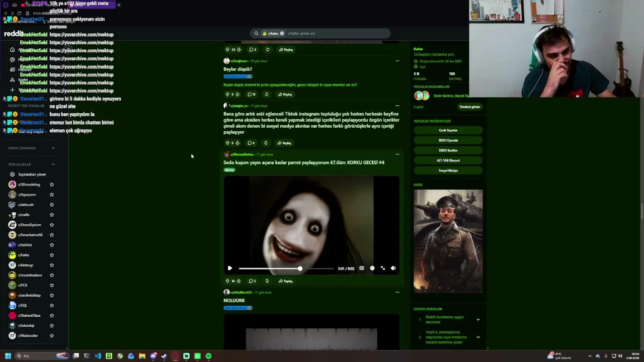644x362 pixels.
Task: Share the "Beyler düşük?" post
Action: (285, 95)
